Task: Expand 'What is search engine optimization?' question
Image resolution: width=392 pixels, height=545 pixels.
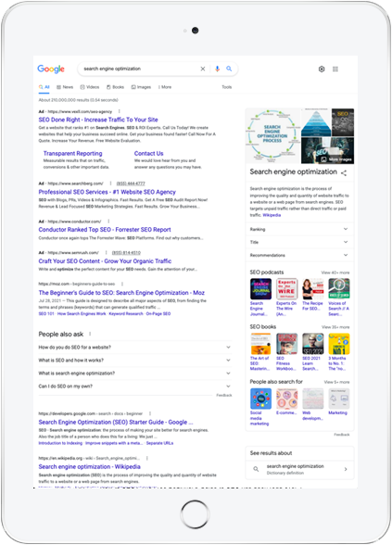Action: (135, 374)
